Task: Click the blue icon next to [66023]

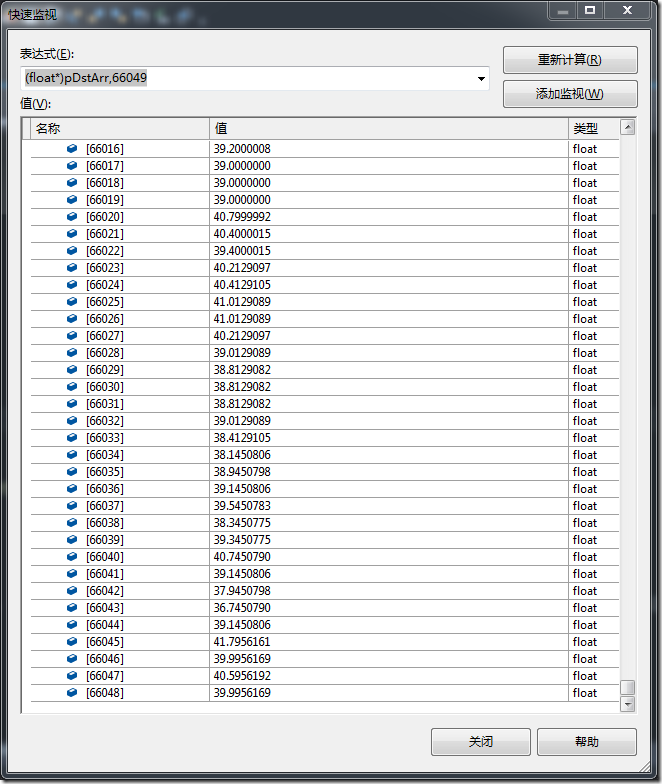Action: coord(72,268)
